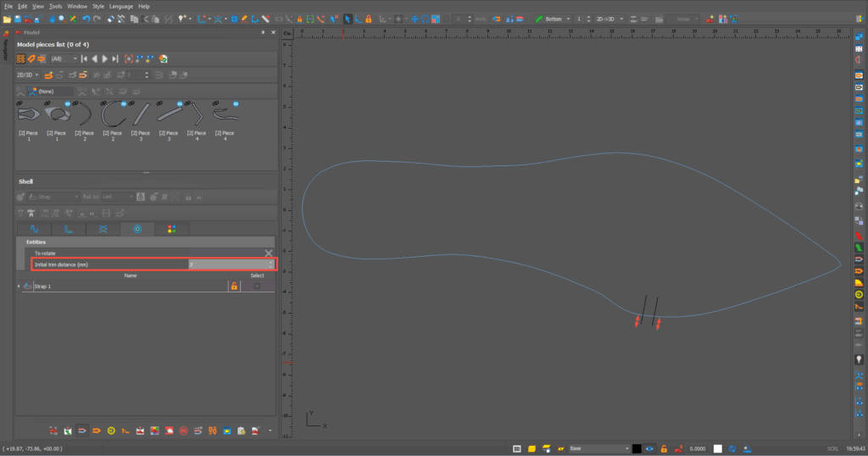Screen dimensions: 868x456
Task: Click the Name column header
Action: click(x=131, y=275)
